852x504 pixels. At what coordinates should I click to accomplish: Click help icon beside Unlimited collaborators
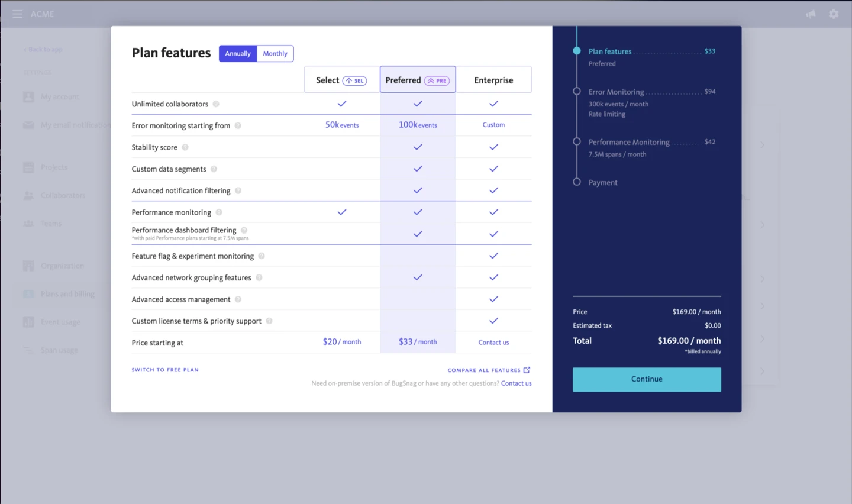coord(216,104)
